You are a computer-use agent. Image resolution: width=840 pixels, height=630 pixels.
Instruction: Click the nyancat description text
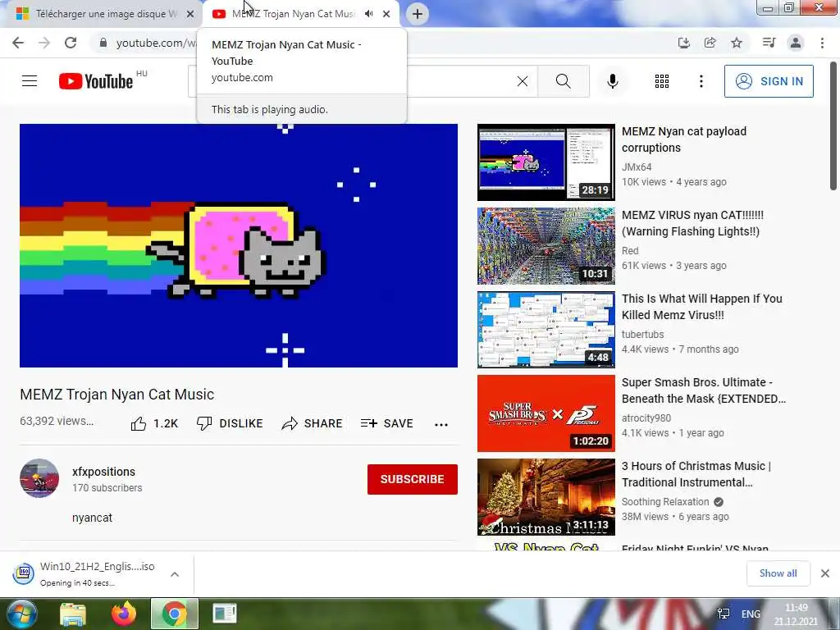tap(92, 518)
